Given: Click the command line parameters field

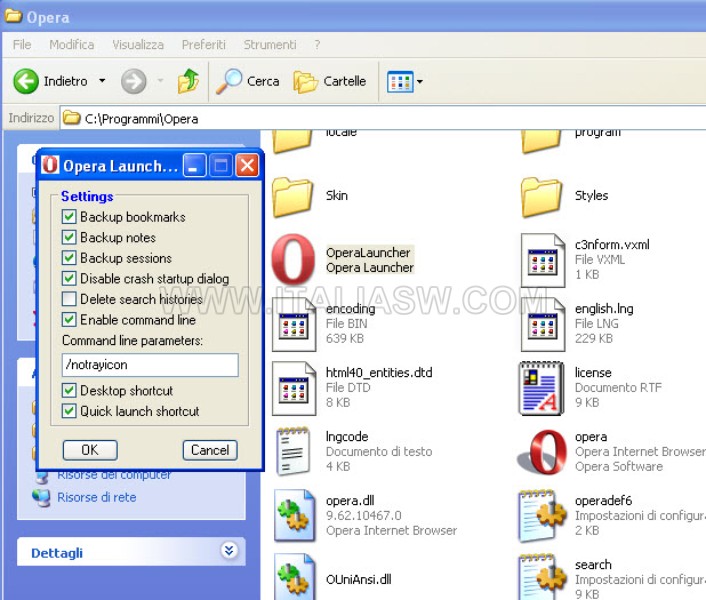Looking at the screenshot, I should [150, 365].
